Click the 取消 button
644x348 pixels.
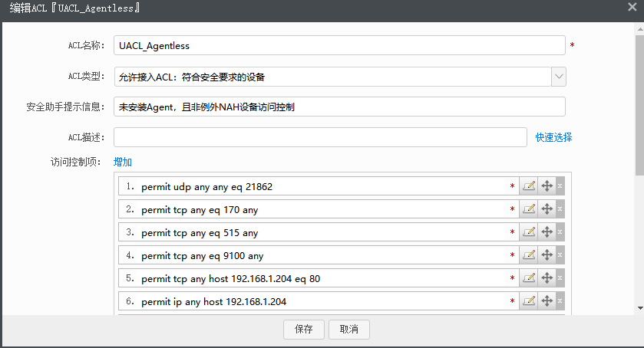tap(349, 330)
